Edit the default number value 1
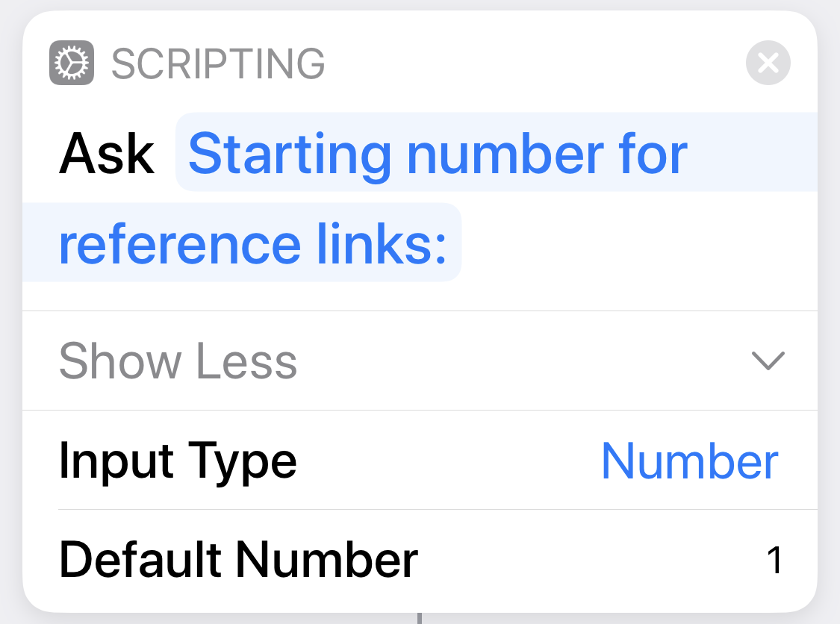This screenshot has width=840, height=624. (774, 560)
